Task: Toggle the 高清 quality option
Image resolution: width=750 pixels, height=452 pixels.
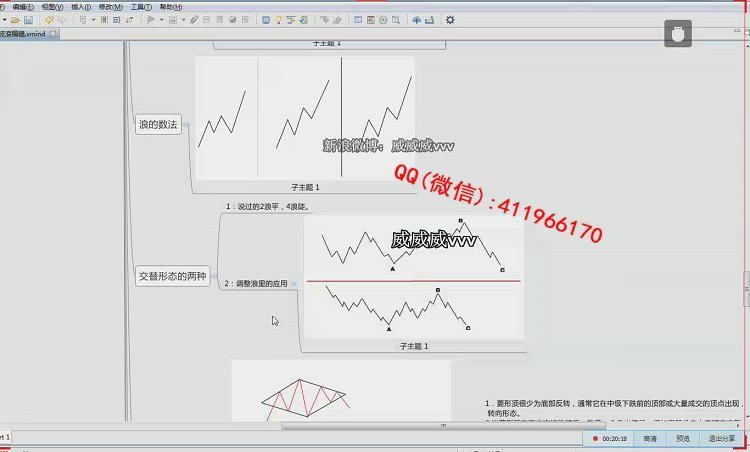Action: click(650, 438)
